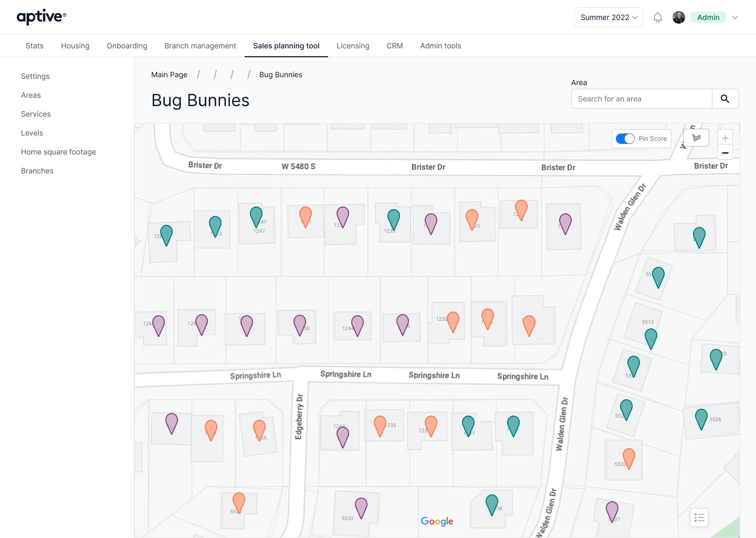Open the Stats tab

click(x=35, y=46)
